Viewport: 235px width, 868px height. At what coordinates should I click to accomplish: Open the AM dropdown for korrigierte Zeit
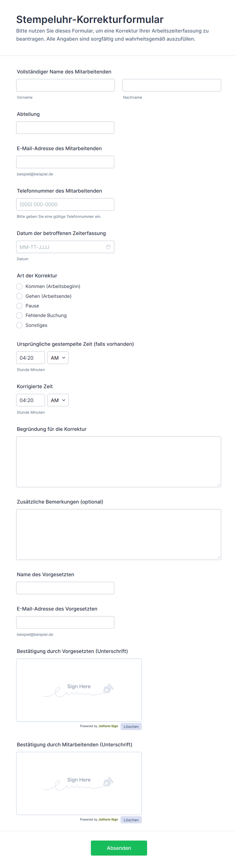[x=58, y=400]
